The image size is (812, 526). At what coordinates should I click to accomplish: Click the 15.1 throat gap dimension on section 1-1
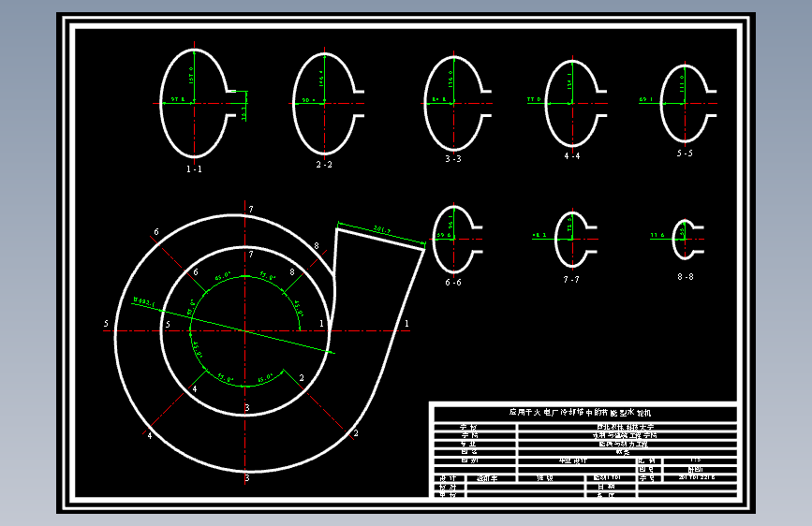(244, 114)
